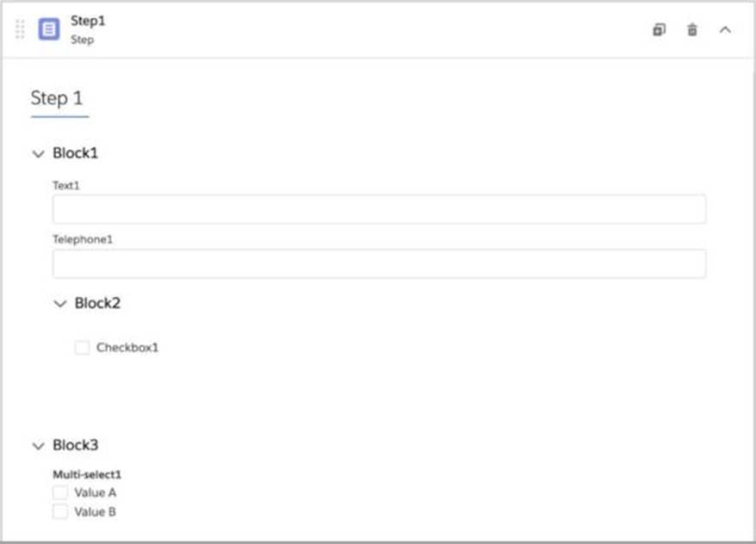The image size is (756, 544).
Task: Click inside the Text1 input field
Action: (x=379, y=209)
